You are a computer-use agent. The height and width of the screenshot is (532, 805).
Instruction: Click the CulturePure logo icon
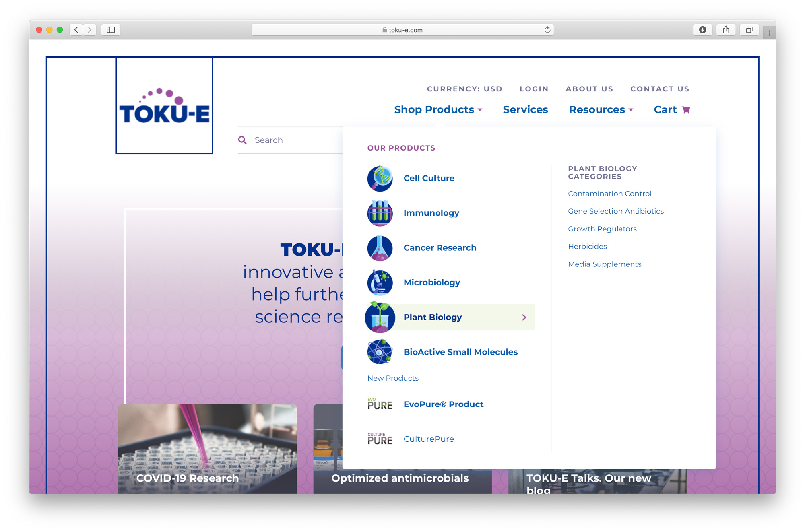coord(380,439)
